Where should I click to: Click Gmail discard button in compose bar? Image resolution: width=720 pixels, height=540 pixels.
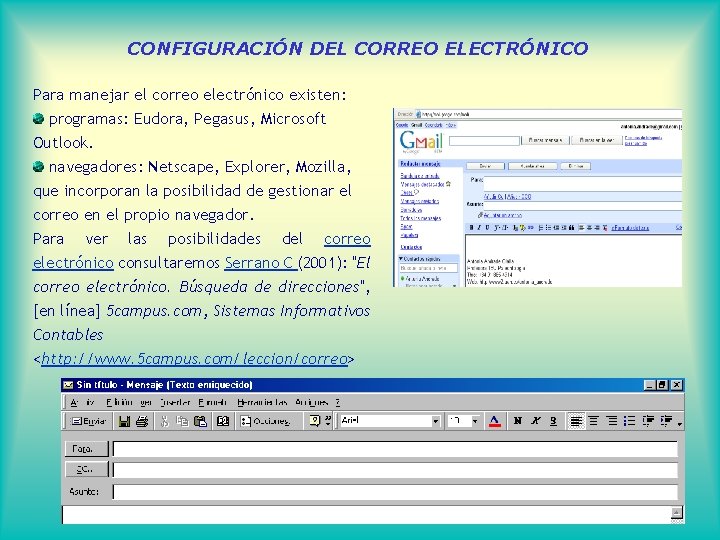(x=576, y=166)
